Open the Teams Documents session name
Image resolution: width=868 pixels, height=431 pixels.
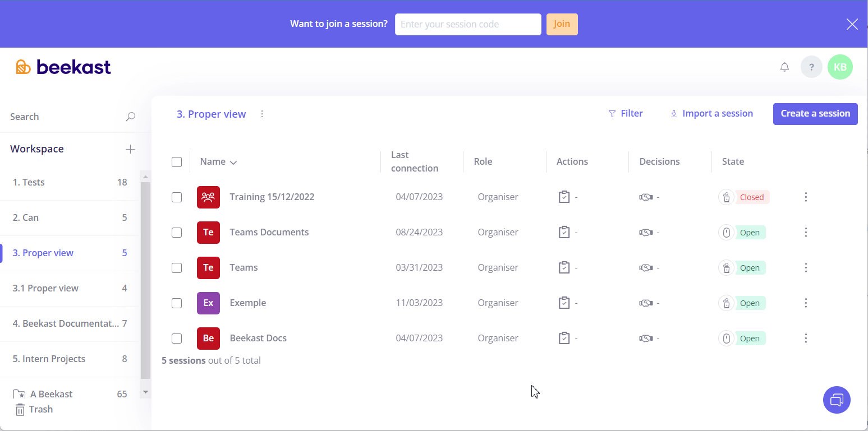[269, 232]
